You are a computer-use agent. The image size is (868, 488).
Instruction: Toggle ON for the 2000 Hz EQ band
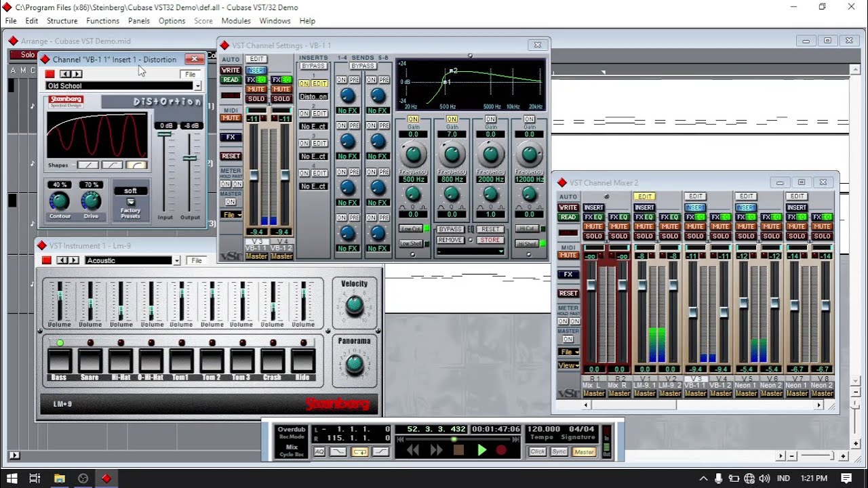pos(490,119)
